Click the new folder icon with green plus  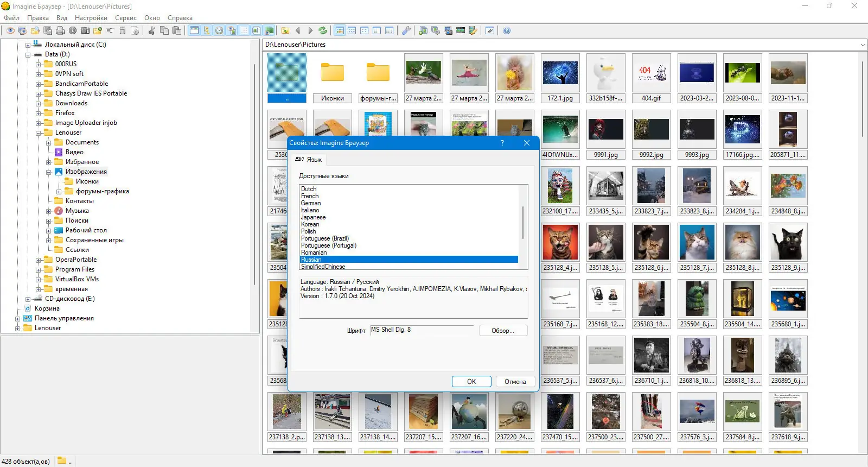(x=98, y=31)
